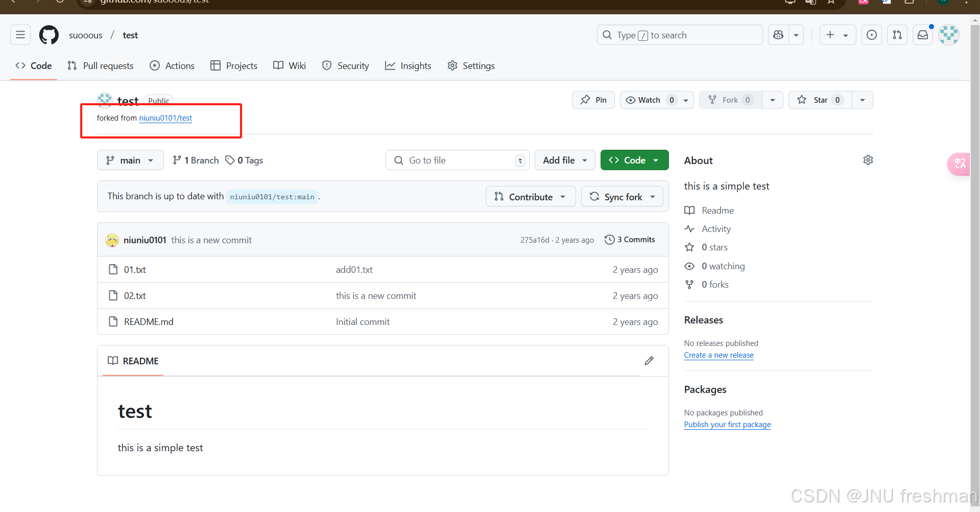Open Issues icon in header
Image resolution: width=980 pixels, height=512 pixels.
click(872, 35)
